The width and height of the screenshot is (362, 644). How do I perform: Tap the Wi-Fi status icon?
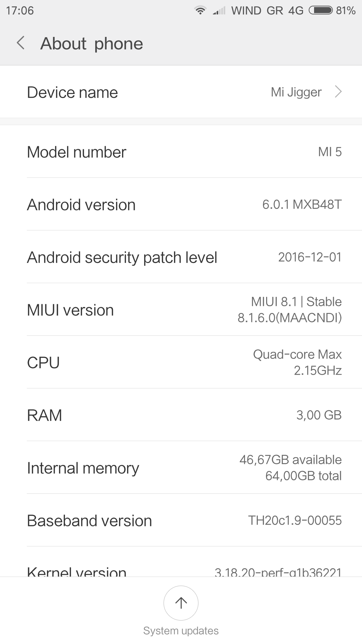click(x=200, y=10)
